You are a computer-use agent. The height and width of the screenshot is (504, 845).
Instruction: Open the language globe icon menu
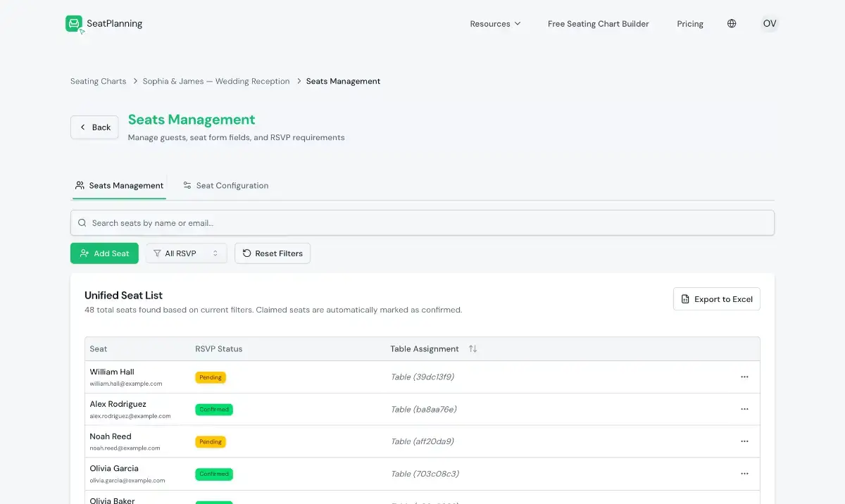(x=732, y=23)
